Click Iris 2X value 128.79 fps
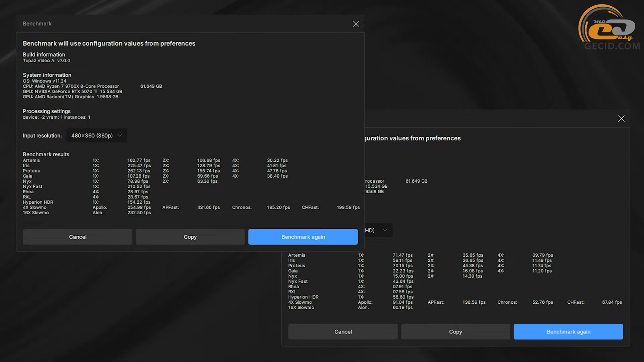Viewport: 644px width, 362px height. [x=209, y=166]
